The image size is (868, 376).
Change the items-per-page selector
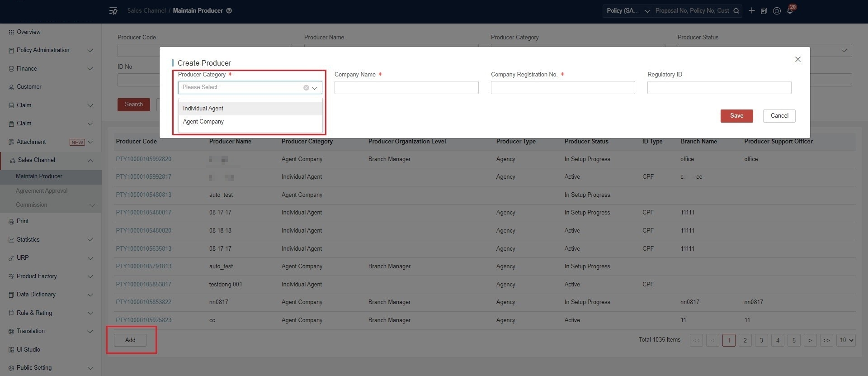click(x=846, y=340)
